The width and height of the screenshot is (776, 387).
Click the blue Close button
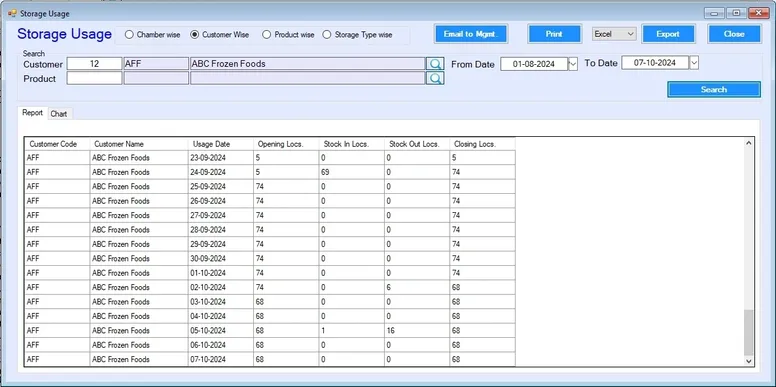[x=734, y=34]
